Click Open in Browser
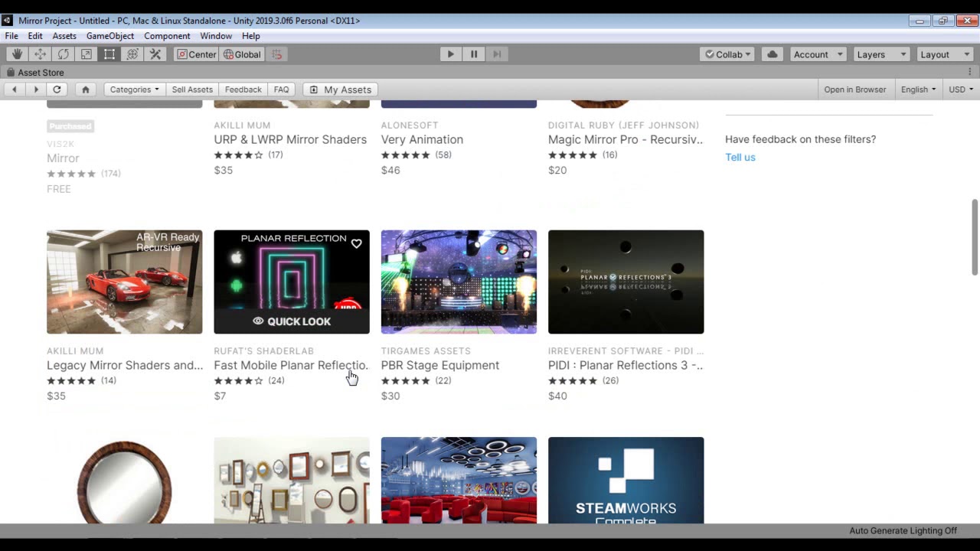Image resolution: width=980 pixels, height=551 pixels. tap(855, 90)
